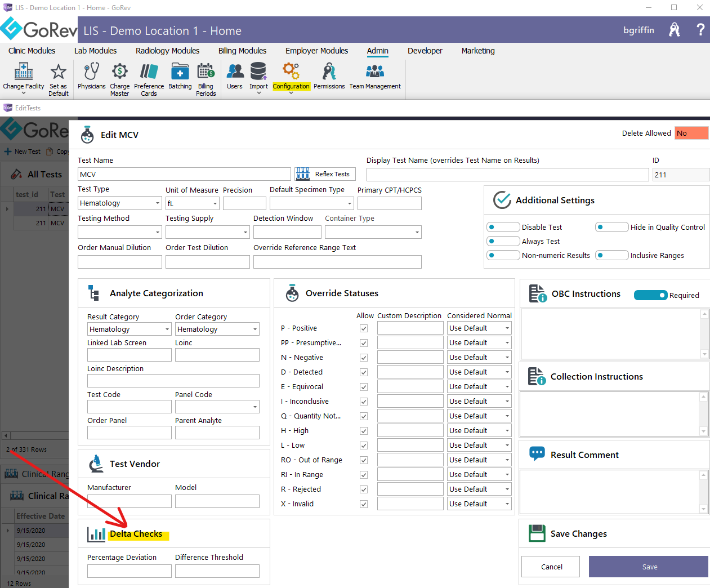Toggle the Always Test switch
Image resolution: width=710 pixels, height=588 pixels.
[x=503, y=241]
